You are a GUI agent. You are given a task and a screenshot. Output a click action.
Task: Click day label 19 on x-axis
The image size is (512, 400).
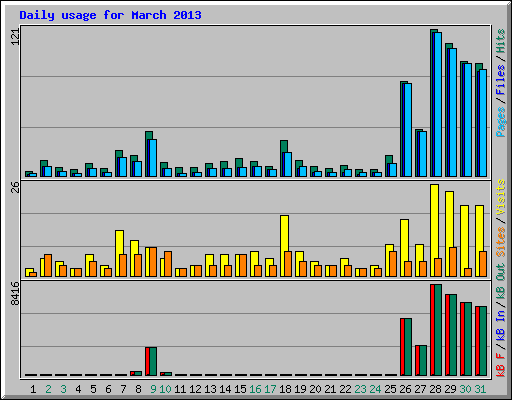click(x=300, y=389)
